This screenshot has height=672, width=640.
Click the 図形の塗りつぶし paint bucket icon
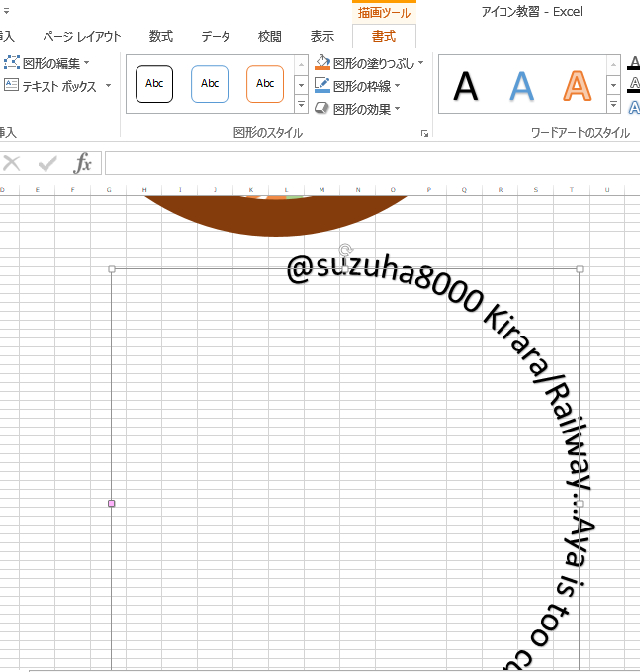point(322,63)
